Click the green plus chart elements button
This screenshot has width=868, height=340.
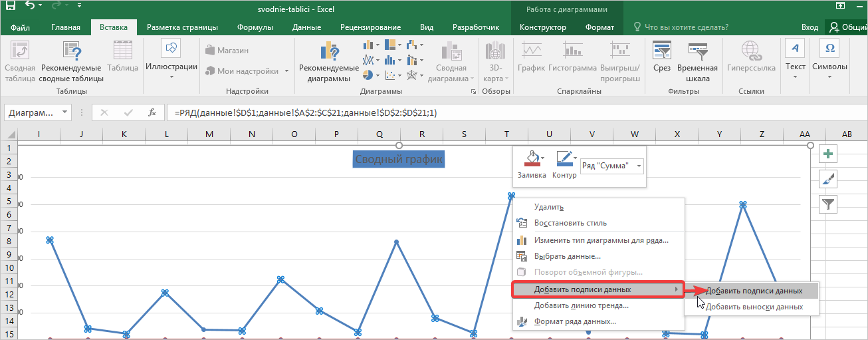828,154
